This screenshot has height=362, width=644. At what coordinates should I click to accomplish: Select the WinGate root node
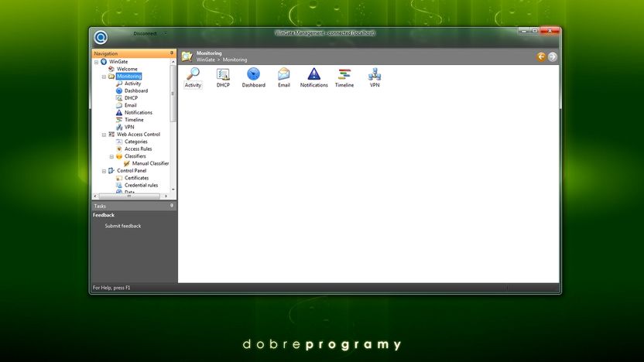(118, 62)
